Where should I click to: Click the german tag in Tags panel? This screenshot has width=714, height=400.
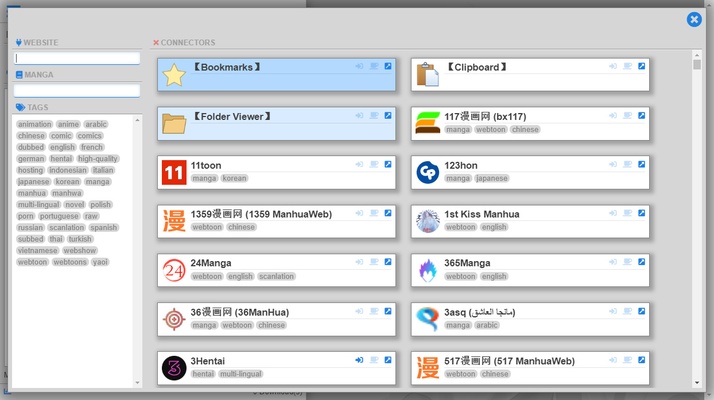pyautogui.click(x=31, y=159)
